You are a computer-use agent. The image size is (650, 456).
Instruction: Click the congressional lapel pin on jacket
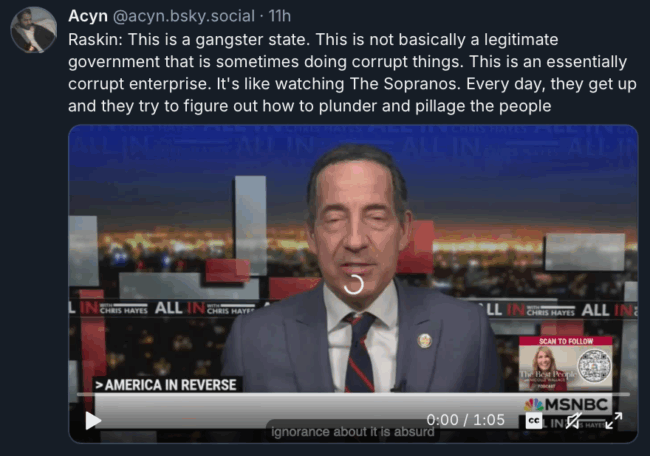pos(424,341)
